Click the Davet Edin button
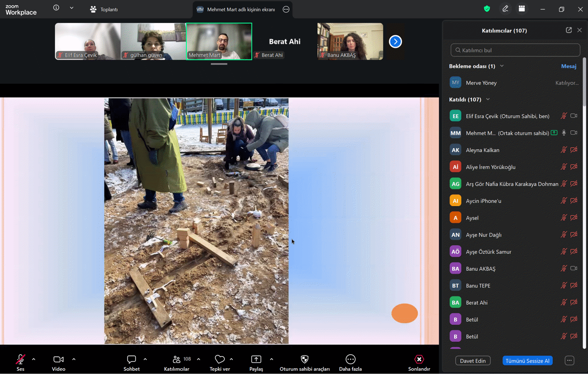The image size is (588, 374). coord(473,361)
